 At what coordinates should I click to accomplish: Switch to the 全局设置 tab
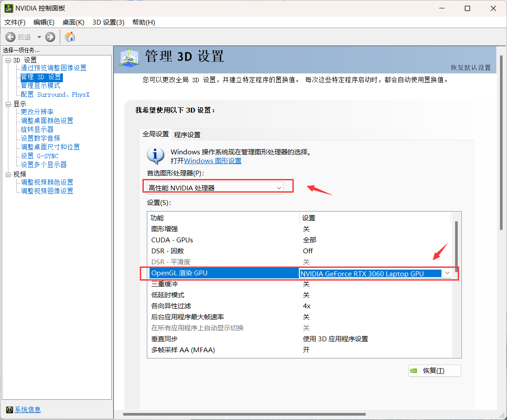click(x=156, y=134)
